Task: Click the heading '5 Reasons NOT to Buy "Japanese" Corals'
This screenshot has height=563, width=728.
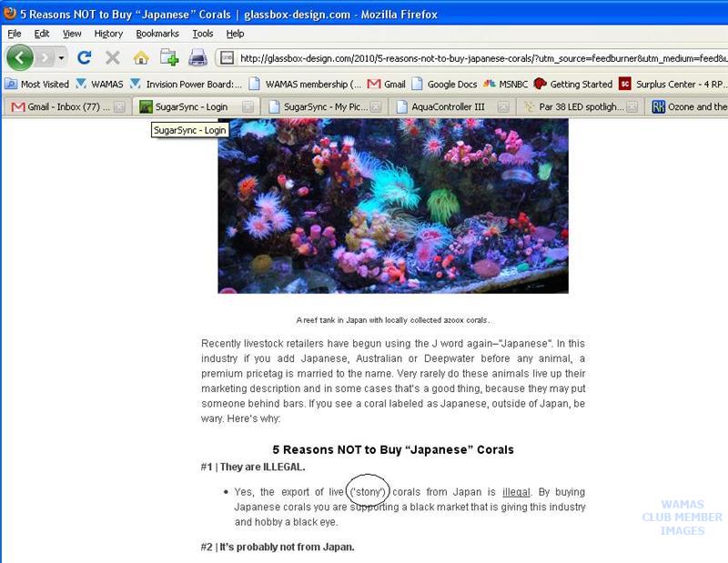Action: 393,449
